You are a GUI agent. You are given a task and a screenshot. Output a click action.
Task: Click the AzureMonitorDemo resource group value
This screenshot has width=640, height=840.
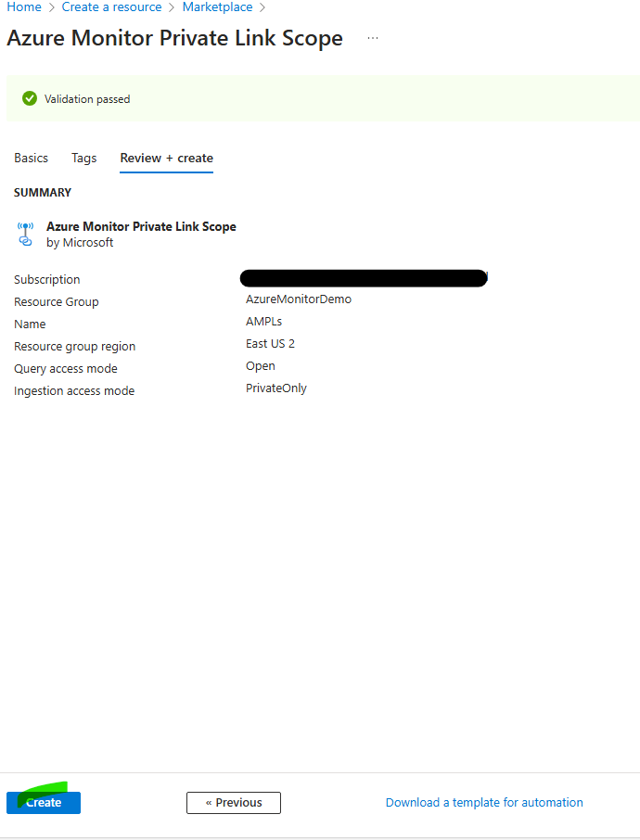(x=299, y=299)
